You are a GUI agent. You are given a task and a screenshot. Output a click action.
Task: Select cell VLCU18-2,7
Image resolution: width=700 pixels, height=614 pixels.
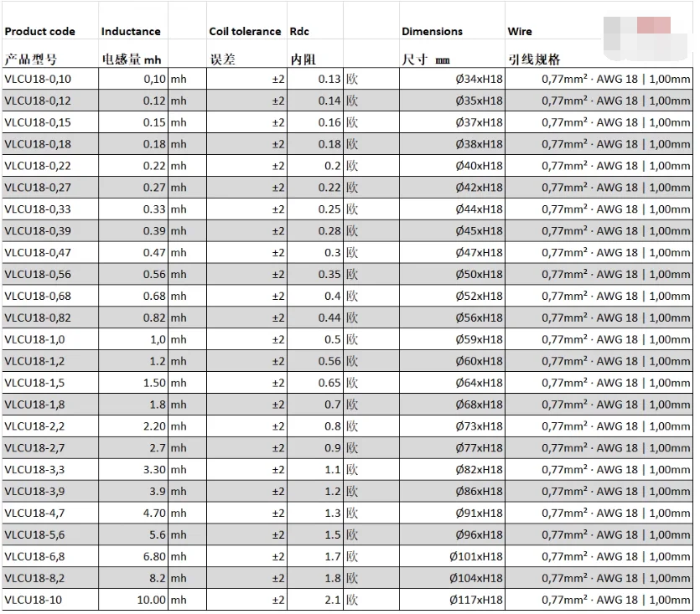(x=50, y=448)
